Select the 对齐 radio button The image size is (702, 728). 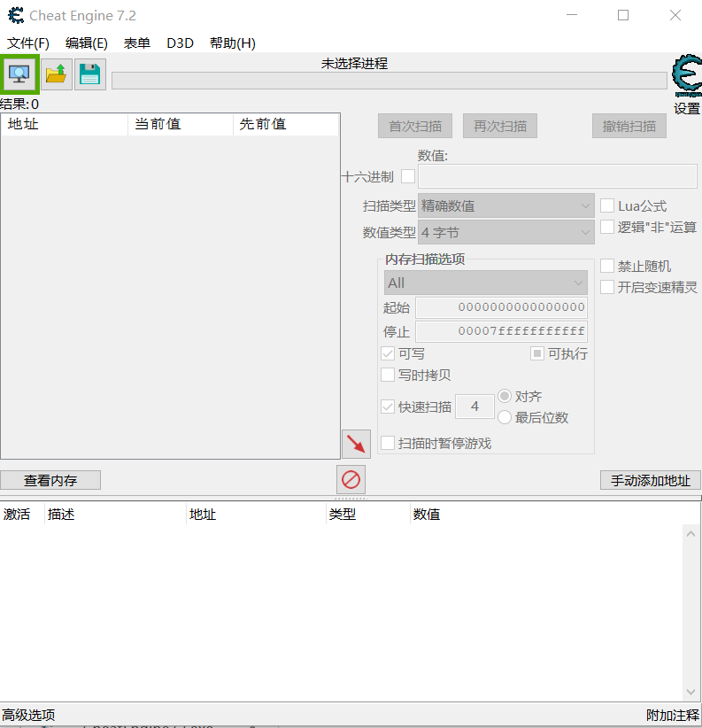(x=505, y=396)
